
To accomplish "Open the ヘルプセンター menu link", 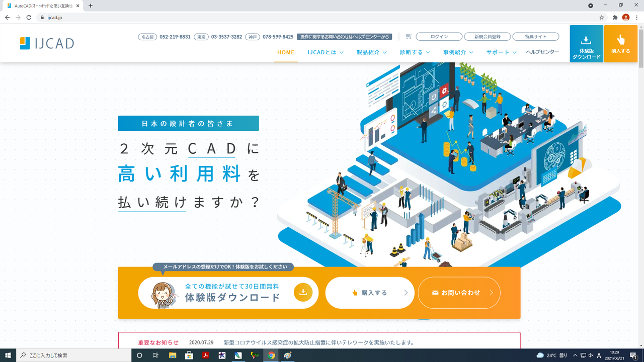I will coord(542,52).
